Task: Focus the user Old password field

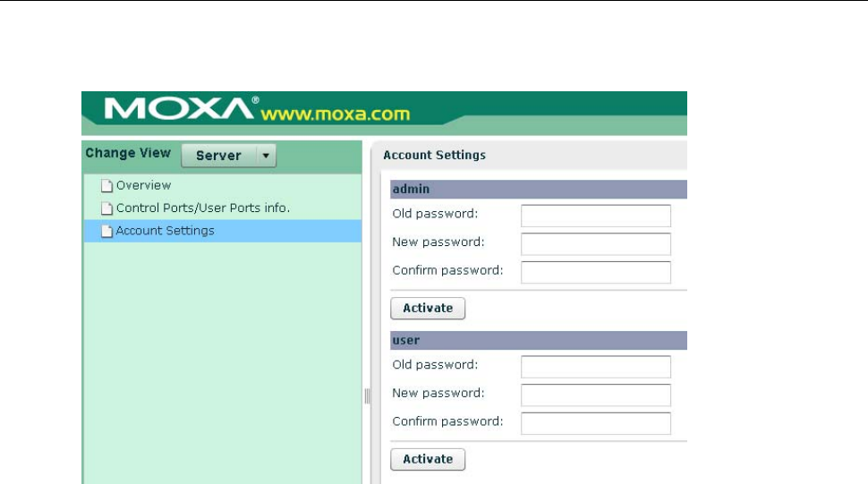Action: [596, 367]
